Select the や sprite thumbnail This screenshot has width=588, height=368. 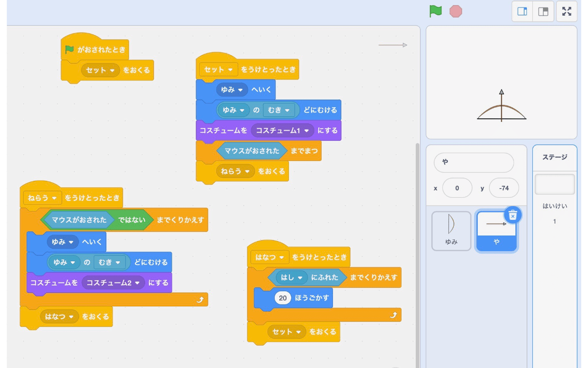496,231
